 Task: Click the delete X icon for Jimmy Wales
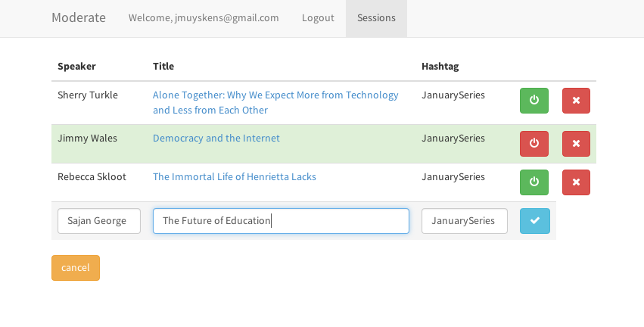(576, 143)
